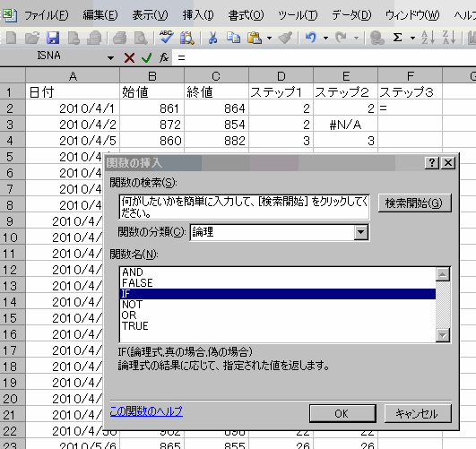Image resolution: width=476 pixels, height=449 pixels.
Task: Click the green check enter icon
Action: point(147,57)
